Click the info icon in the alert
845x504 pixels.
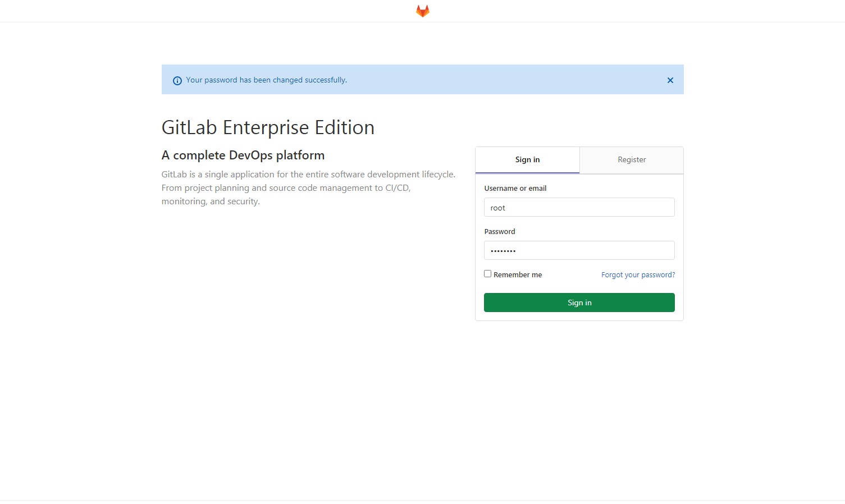(x=177, y=81)
